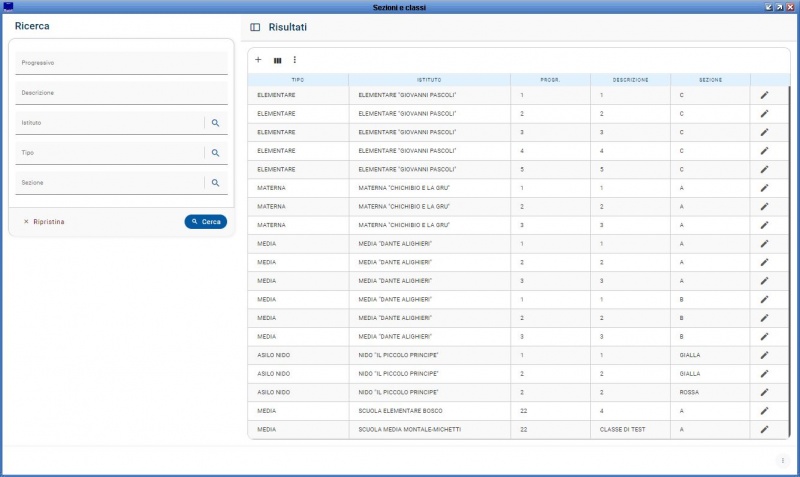The width and height of the screenshot is (800, 477).
Task: Edit the Scuola Elementare Bosco row
Action: tap(764, 410)
